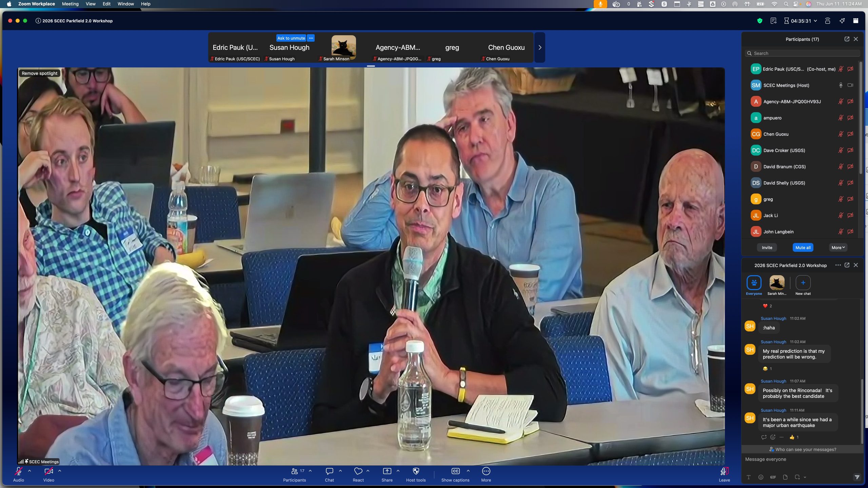Open Host tools in the toolbar
868x488 pixels.
tap(416, 474)
